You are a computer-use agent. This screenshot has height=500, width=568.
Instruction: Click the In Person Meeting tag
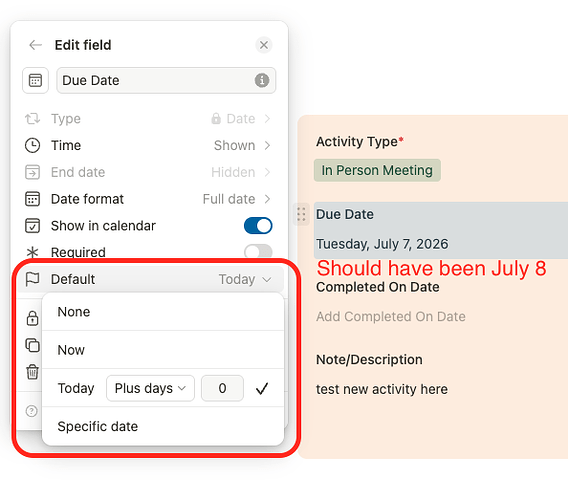point(377,170)
